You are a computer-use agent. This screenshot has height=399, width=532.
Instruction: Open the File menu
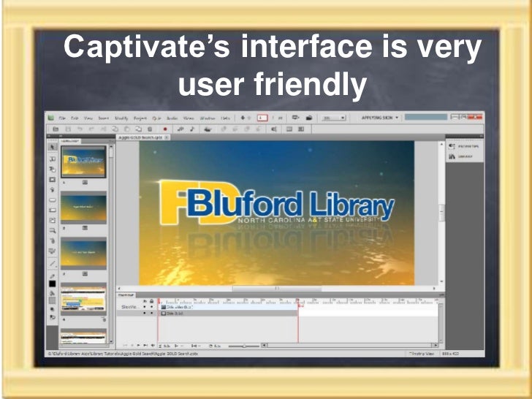(62, 118)
